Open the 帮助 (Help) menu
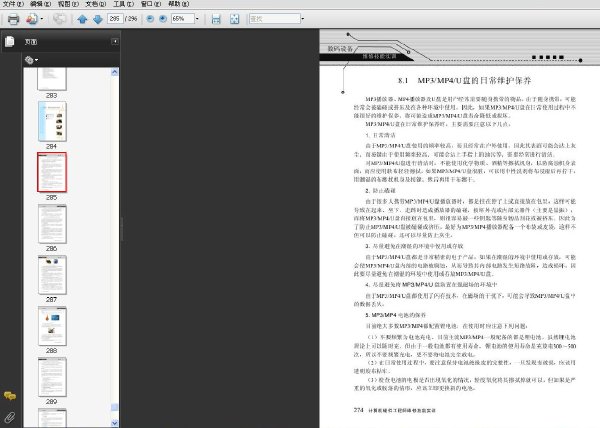 179,4
